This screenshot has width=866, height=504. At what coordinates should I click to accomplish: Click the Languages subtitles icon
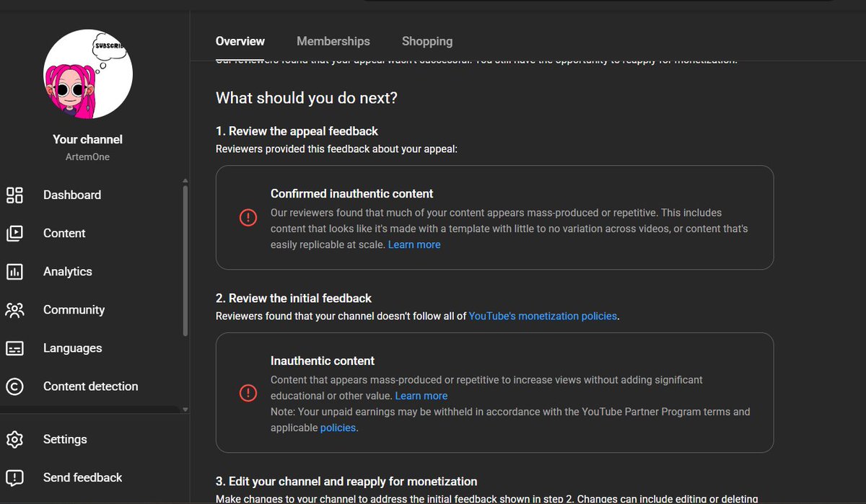(14, 348)
